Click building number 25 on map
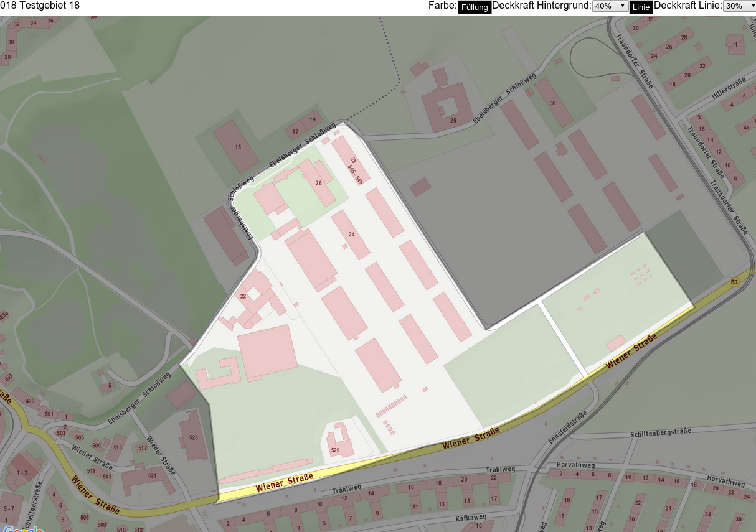 point(453,120)
